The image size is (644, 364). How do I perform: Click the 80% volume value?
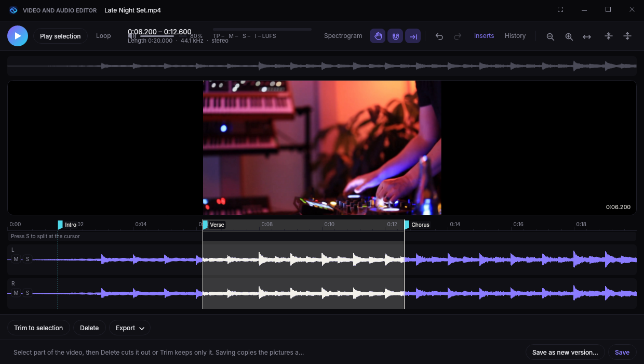[x=196, y=36]
